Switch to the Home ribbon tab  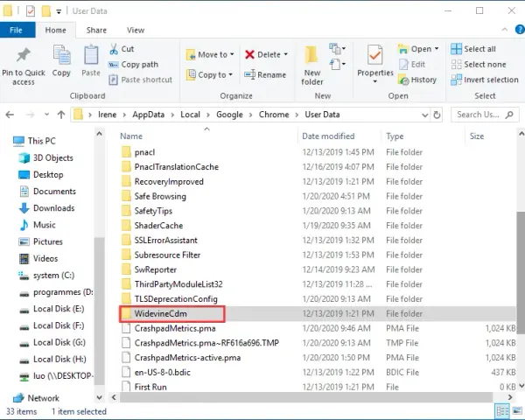click(x=56, y=30)
